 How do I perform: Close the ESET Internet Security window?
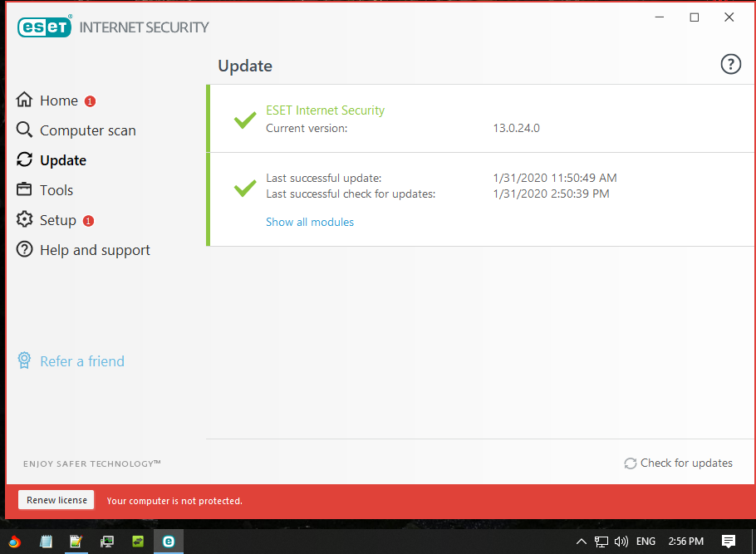tap(729, 17)
